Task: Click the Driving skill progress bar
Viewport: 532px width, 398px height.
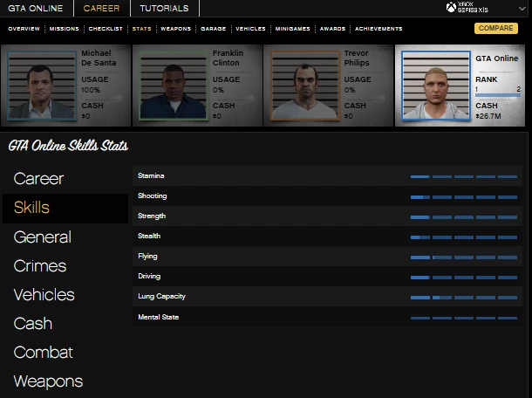Action: pyautogui.click(x=464, y=278)
